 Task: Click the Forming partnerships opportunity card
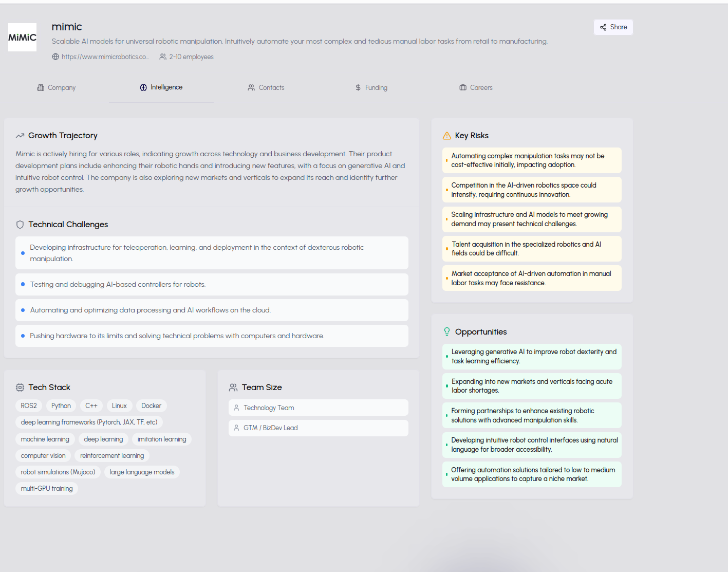(532, 415)
